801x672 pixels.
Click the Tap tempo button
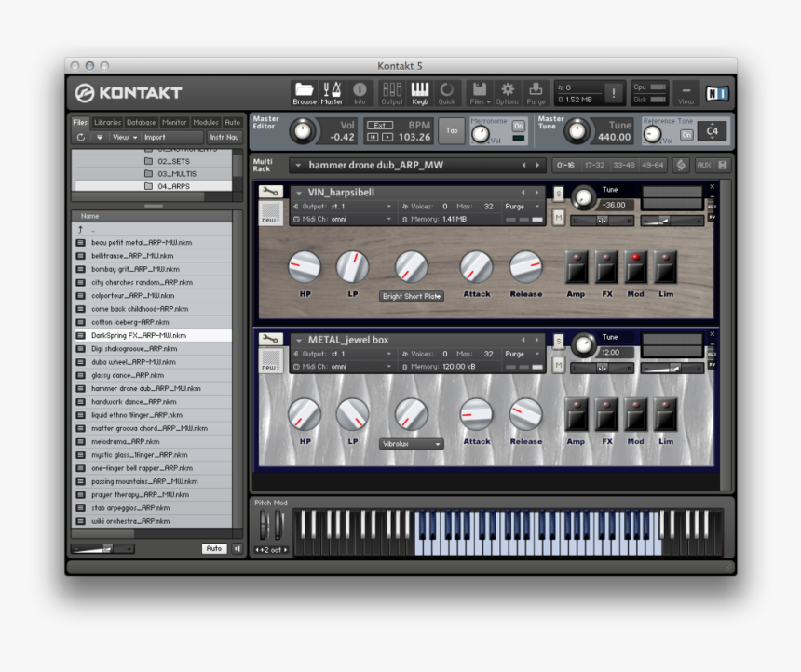(x=452, y=130)
